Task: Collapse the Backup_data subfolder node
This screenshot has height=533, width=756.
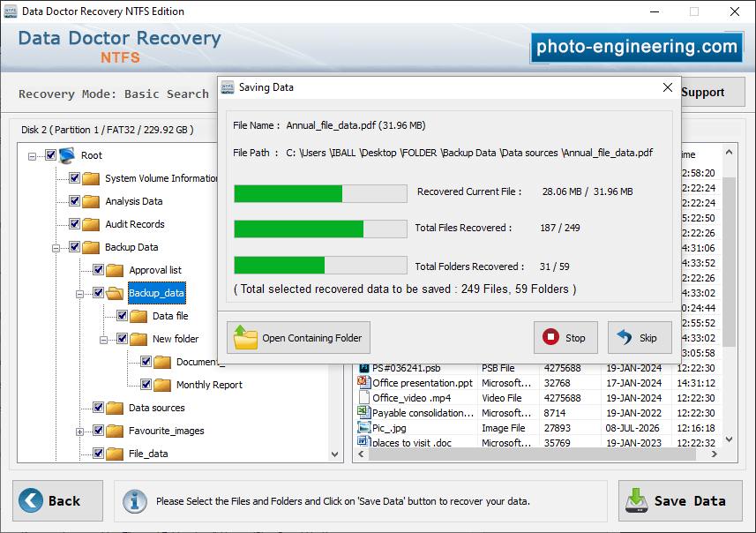Action: 79,294
